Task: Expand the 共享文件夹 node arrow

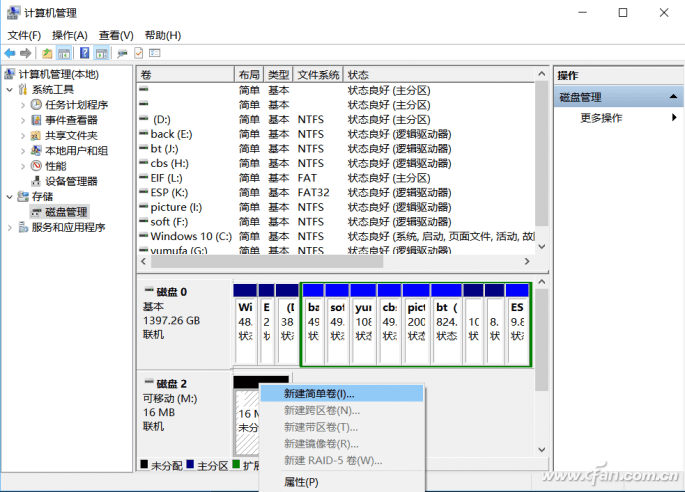Action: [x=23, y=135]
